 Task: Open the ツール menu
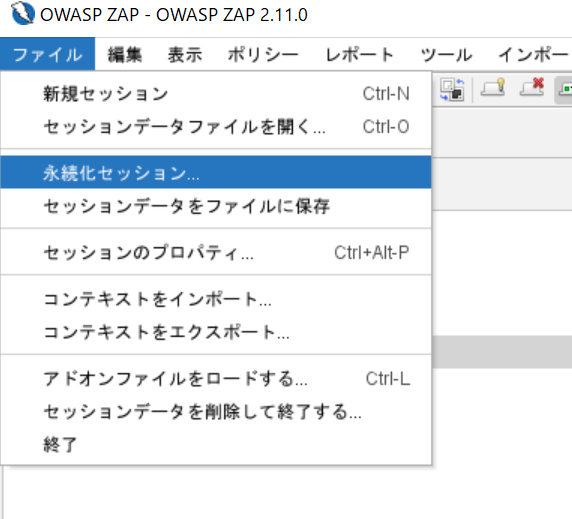[446, 55]
